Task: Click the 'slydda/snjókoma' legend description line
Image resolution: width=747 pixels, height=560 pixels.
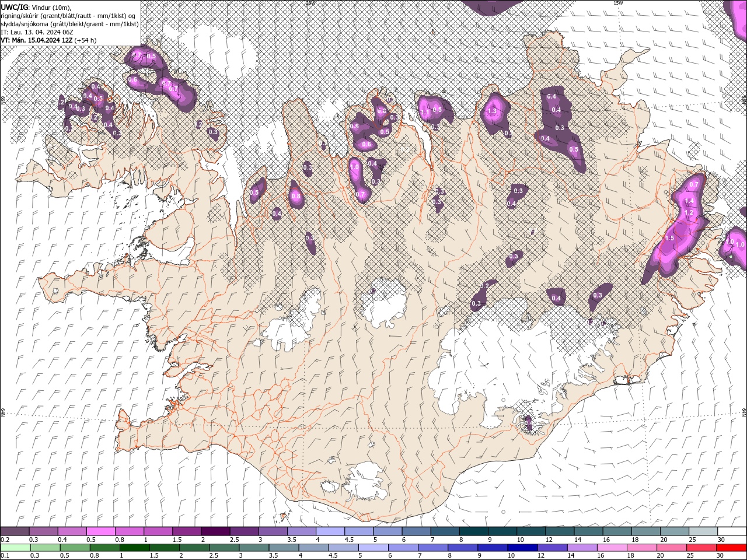Action: [69, 24]
